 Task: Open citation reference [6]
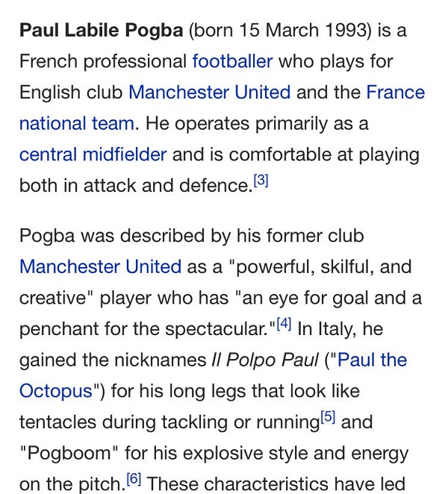coord(134,479)
